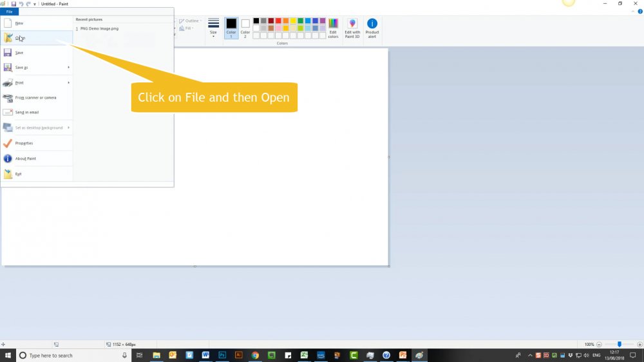The image size is (644, 362).
Task: Click Print in the File menu
Action: 33,82
